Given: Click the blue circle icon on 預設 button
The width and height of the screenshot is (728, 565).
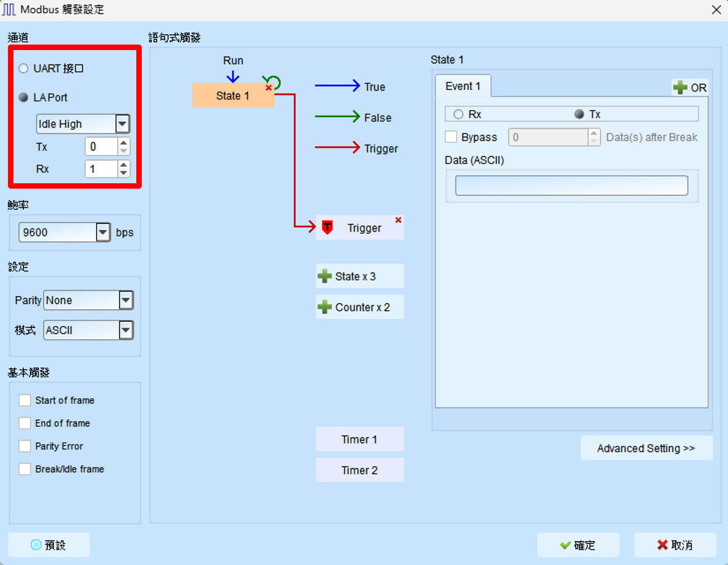Looking at the screenshot, I should point(35,545).
